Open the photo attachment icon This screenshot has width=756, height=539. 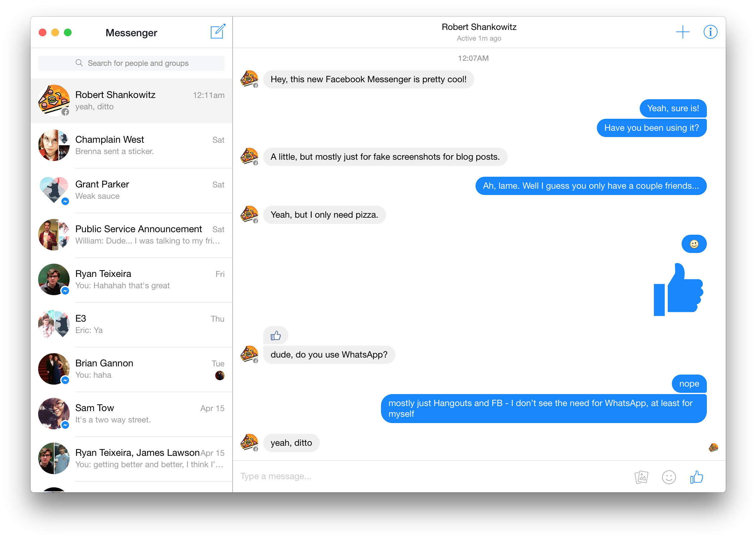[x=641, y=477]
